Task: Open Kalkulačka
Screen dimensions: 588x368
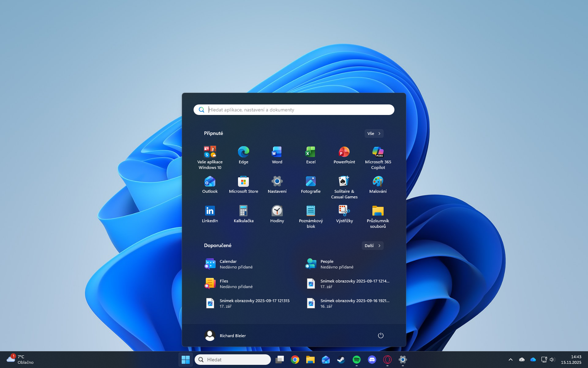Action: click(x=243, y=213)
